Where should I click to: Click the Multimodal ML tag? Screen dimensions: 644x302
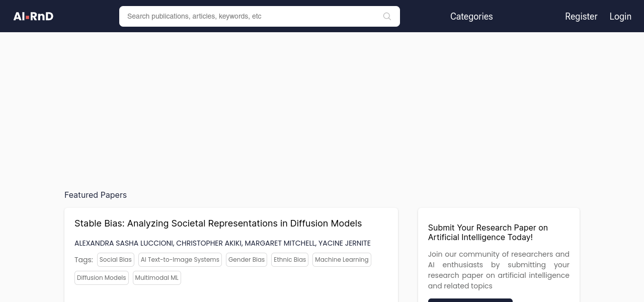157,278
